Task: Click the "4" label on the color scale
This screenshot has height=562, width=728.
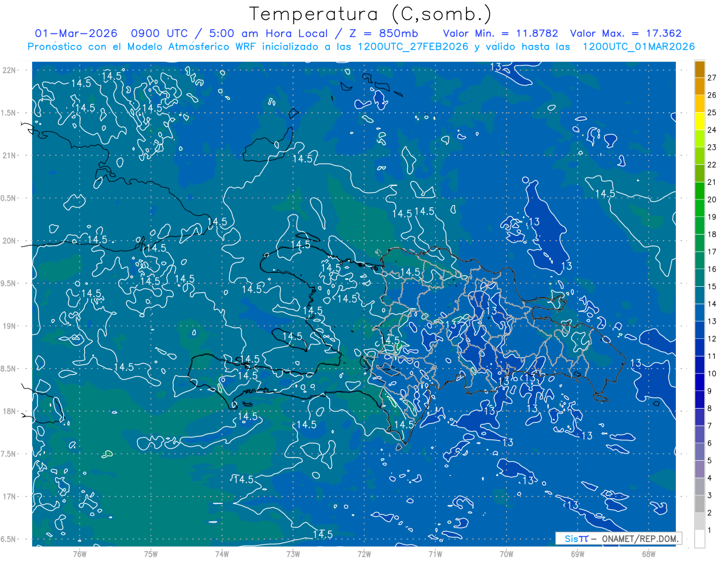Action: coord(709,478)
